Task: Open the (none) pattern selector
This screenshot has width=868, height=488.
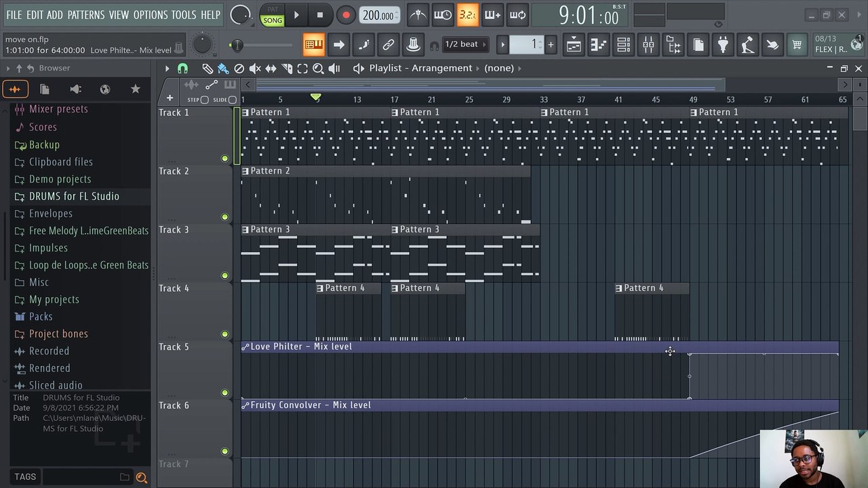Action: pos(499,68)
